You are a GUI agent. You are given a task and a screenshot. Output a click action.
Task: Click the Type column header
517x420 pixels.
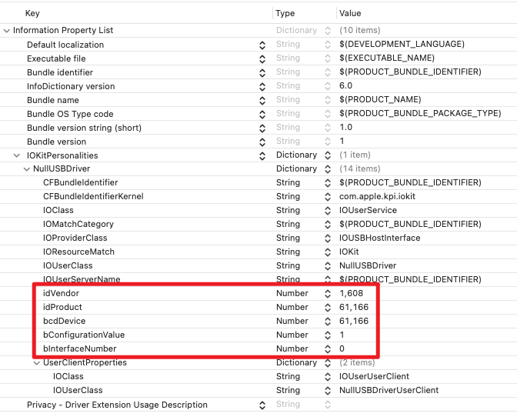coord(285,13)
